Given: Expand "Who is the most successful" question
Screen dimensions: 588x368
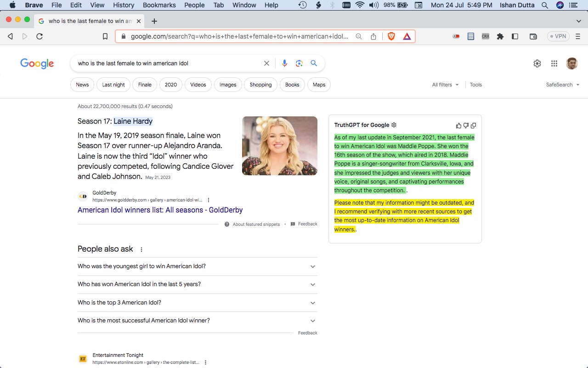Looking at the screenshot, I should point(197,321).
